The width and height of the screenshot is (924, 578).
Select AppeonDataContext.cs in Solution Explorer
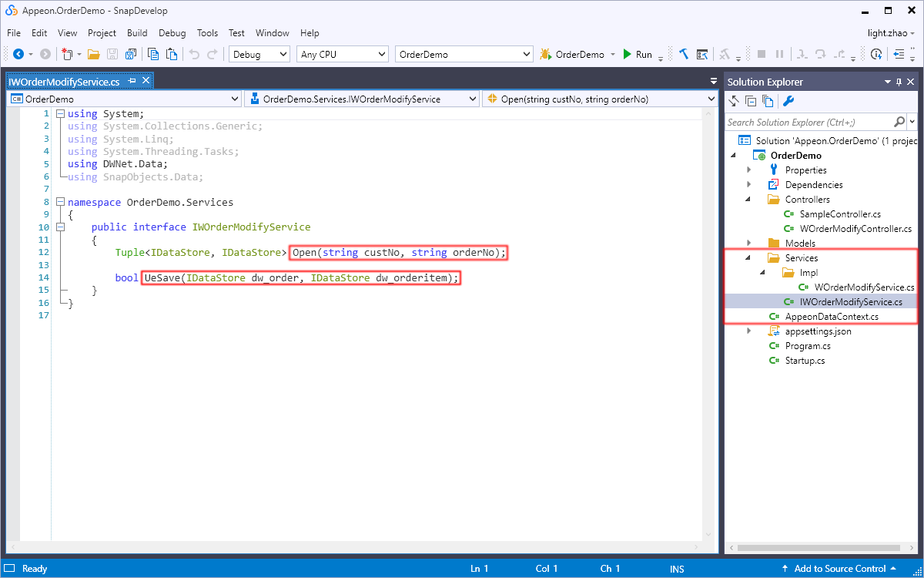pos(832,317)
